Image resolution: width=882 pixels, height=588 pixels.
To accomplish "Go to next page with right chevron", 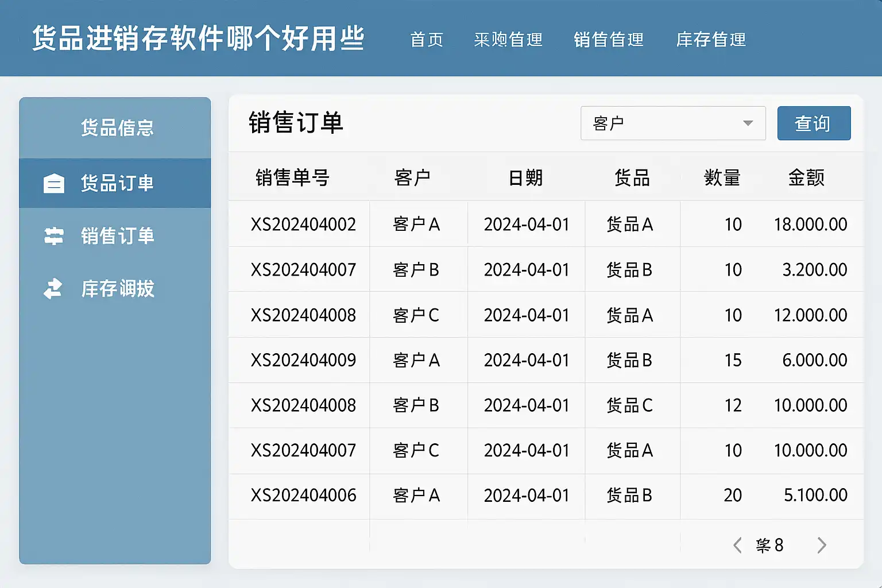I will click(822, 545).
